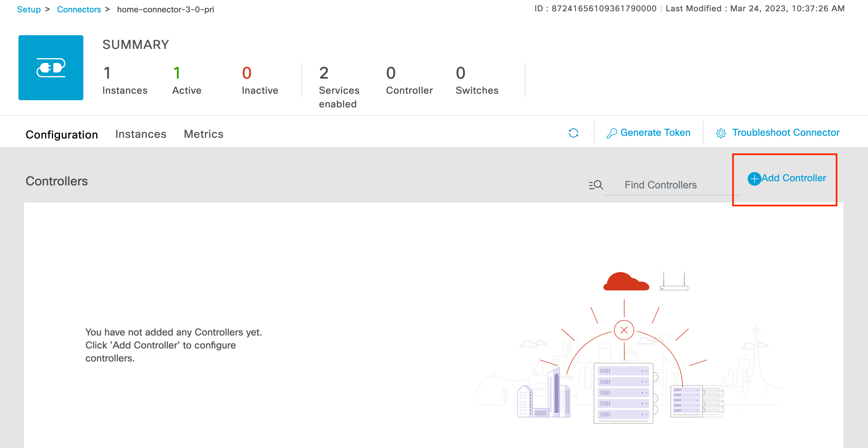The image size is (868, 448).
Task: Click the refresh icon in toolbar
Action: pos(573,133)
